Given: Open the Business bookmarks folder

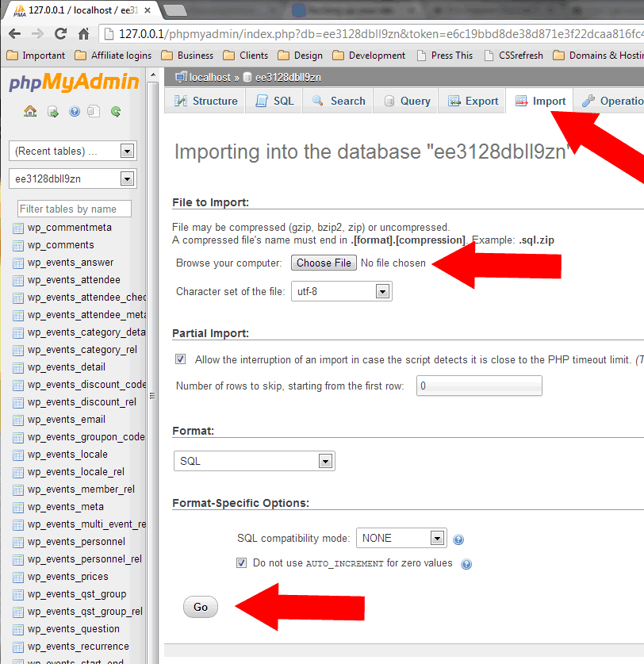Looking at the screenshot, I should [x=187, y=56].
